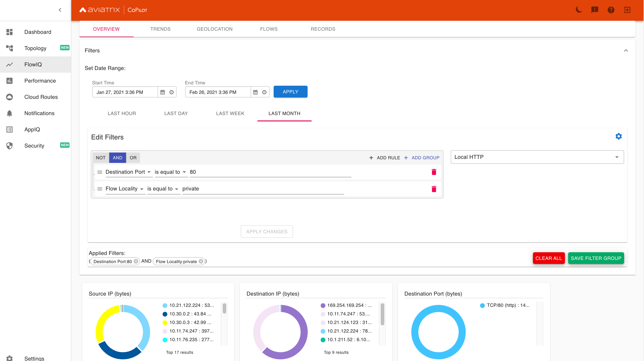Collapse the sidebar with the left chevron

[60, 10]
